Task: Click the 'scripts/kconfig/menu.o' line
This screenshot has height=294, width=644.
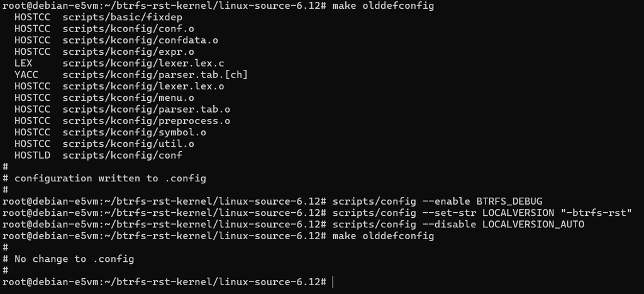Action: [104, 98]
